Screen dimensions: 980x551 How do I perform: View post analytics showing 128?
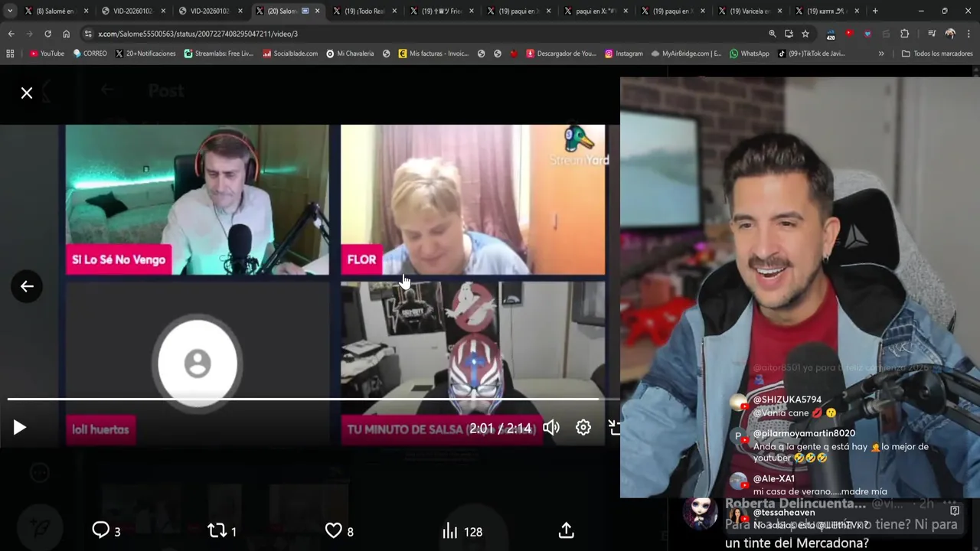pyautogui.click(x=462, y=531)
